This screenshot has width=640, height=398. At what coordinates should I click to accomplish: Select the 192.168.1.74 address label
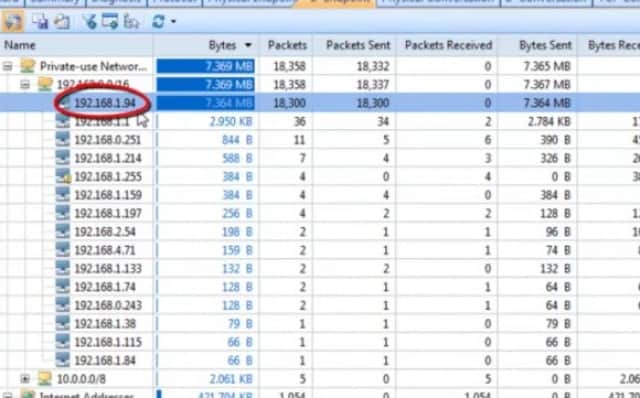[105, 287]
